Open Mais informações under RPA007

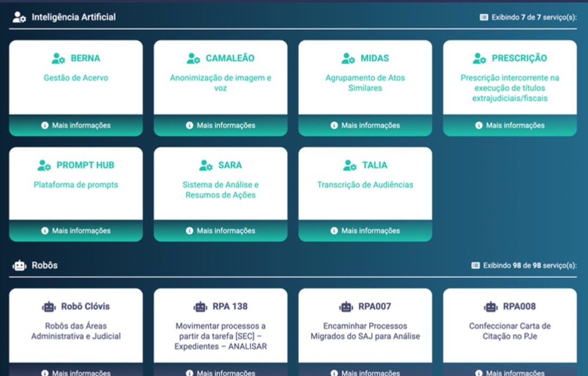[x=365, y=370]
